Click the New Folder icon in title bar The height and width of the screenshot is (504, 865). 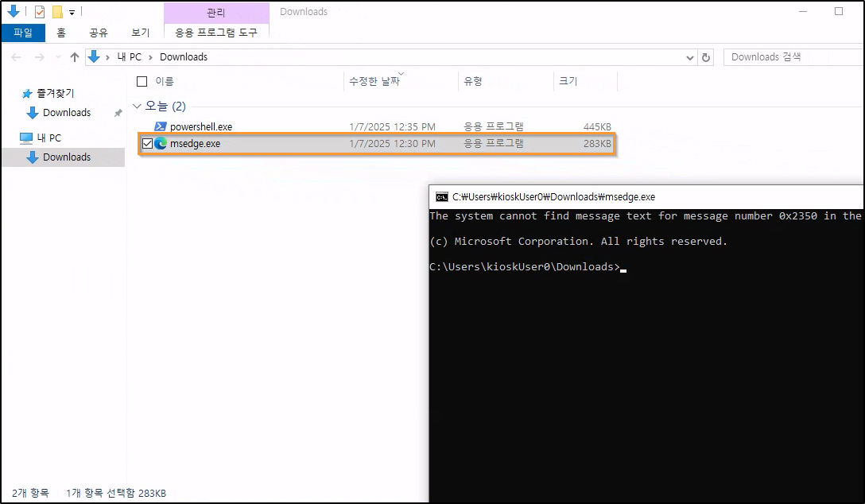click(57, 12)
